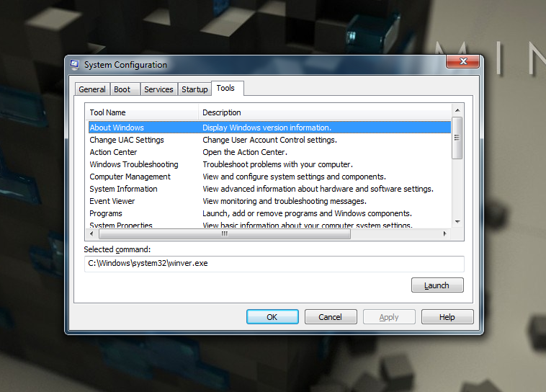Confirm with the OK button
This screenshot has height=392, width=546.
click(272, 317)
